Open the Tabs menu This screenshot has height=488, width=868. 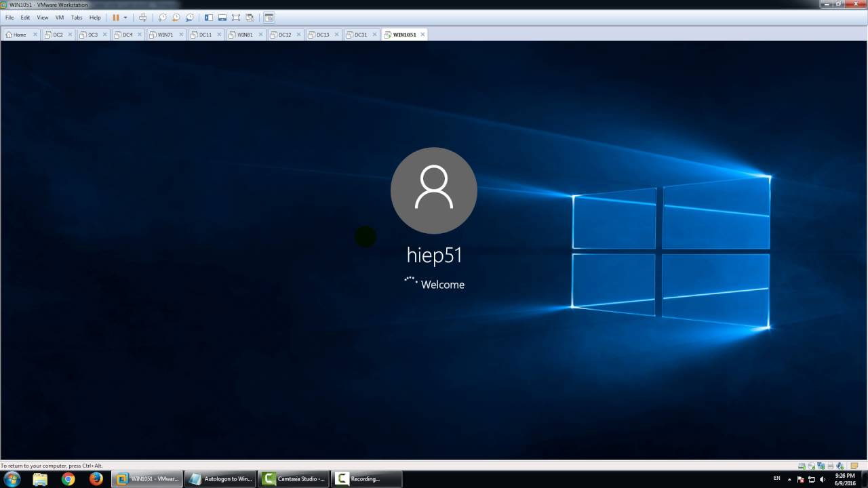[77, 18]
